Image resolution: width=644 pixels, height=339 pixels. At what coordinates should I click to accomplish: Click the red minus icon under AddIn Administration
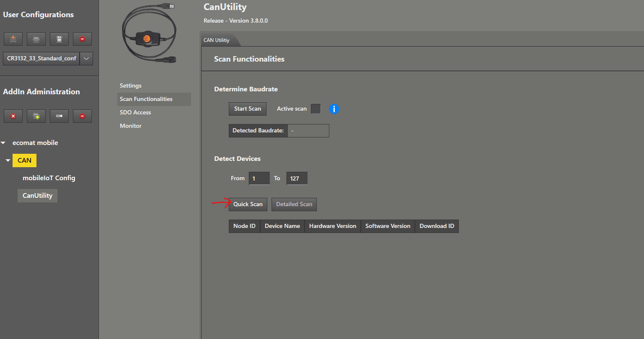[82, 116]
